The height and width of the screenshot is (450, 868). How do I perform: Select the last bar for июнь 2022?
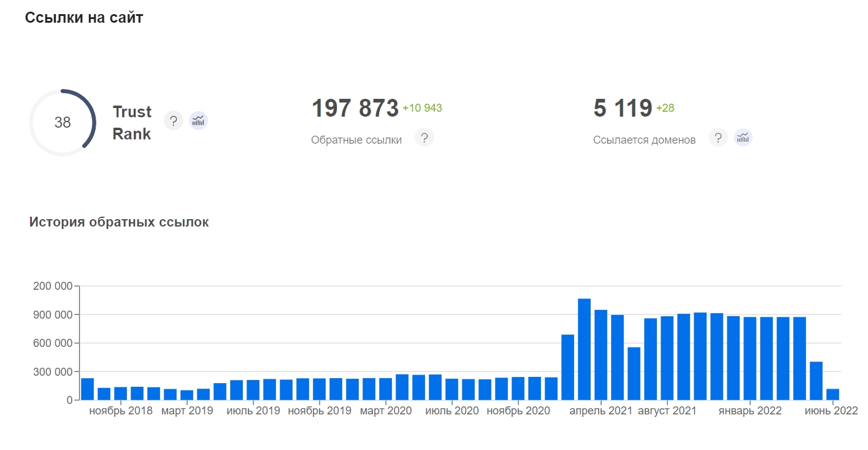tap(832, 394)
